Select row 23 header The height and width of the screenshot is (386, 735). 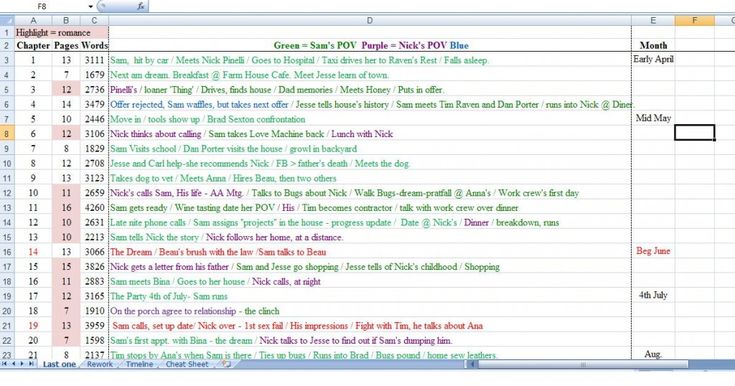7,355
